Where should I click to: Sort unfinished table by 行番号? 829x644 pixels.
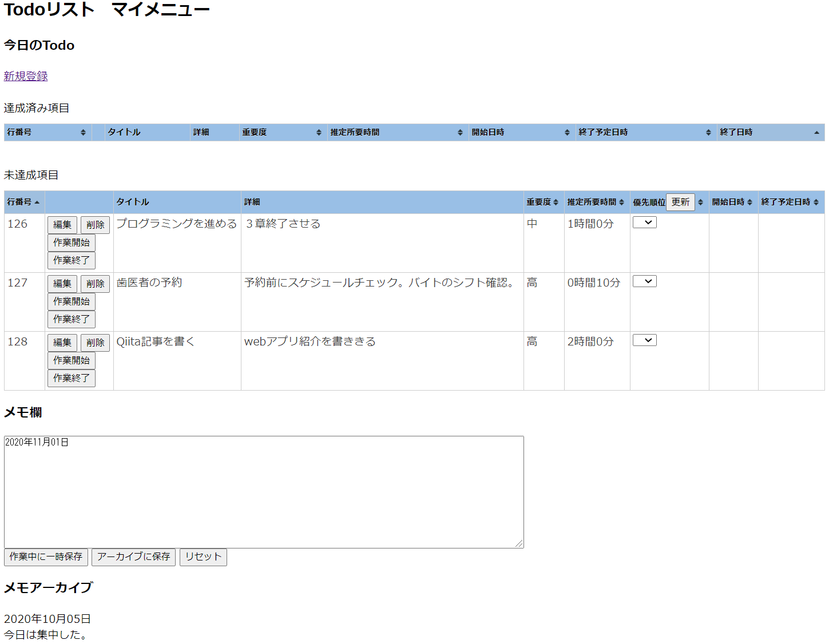click(x=24, y=202)
